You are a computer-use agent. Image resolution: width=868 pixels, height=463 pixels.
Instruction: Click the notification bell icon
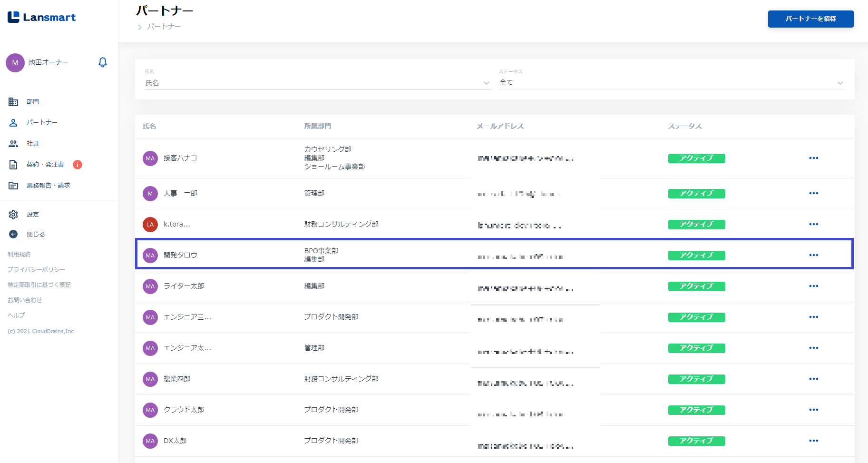(x=103, y=62)
